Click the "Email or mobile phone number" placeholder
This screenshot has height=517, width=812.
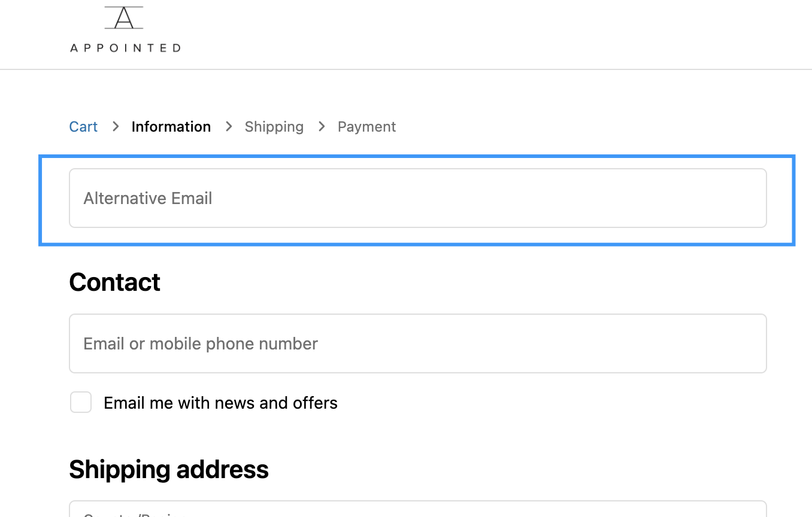point(201,344)
